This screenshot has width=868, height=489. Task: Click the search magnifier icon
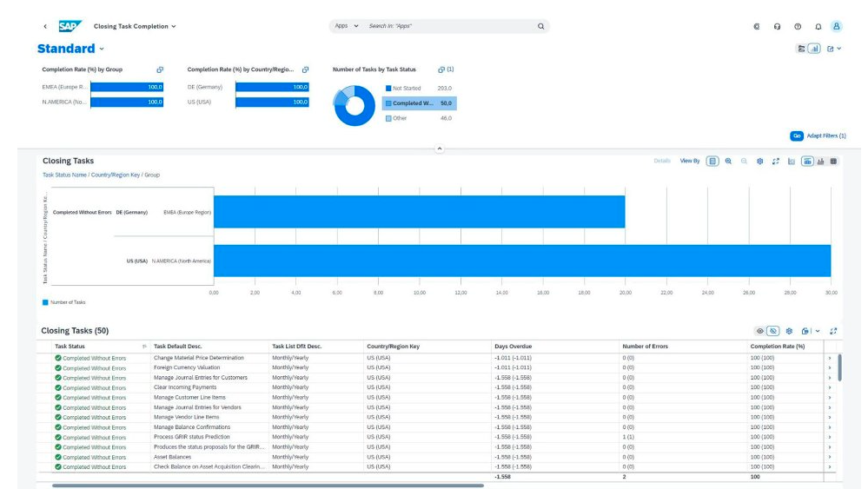point(540,26)
